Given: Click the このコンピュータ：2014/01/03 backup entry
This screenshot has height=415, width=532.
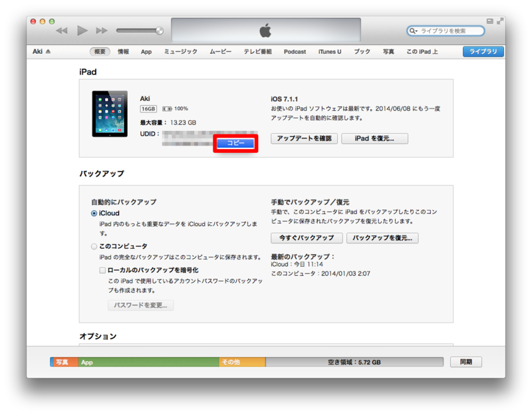Looking at the screenshot, I should coord(321,273).
